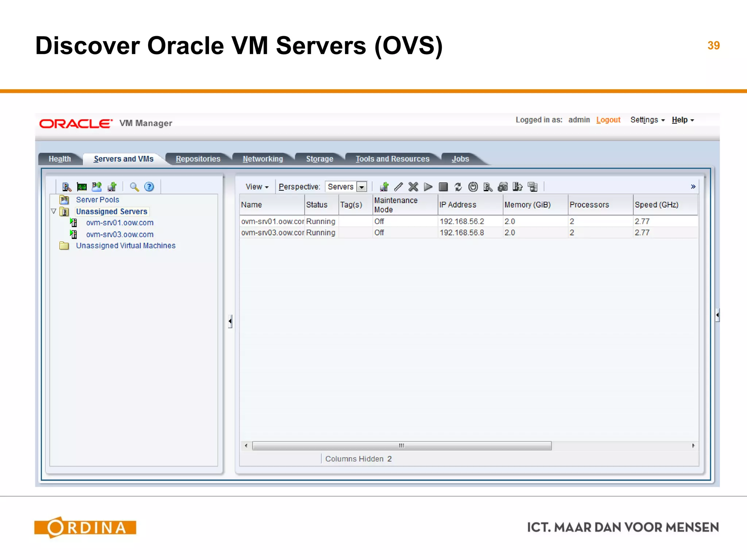747x560 pixels.
Task: Click the IP address 192.168.56.8 cell
Action: click(x=470, y=233)
